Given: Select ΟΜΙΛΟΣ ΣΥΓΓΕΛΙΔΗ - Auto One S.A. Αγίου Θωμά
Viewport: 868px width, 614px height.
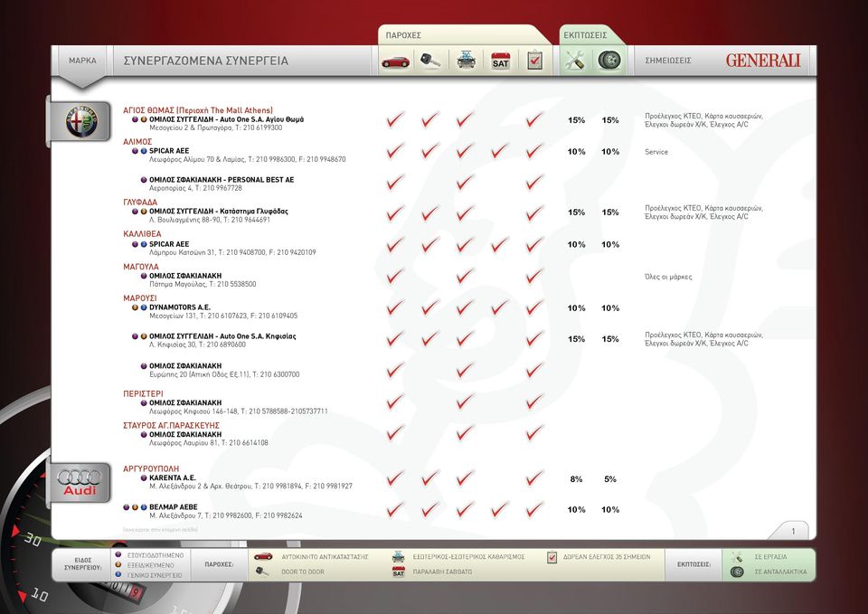Looking at the screenshot, I should pos(226,119).
